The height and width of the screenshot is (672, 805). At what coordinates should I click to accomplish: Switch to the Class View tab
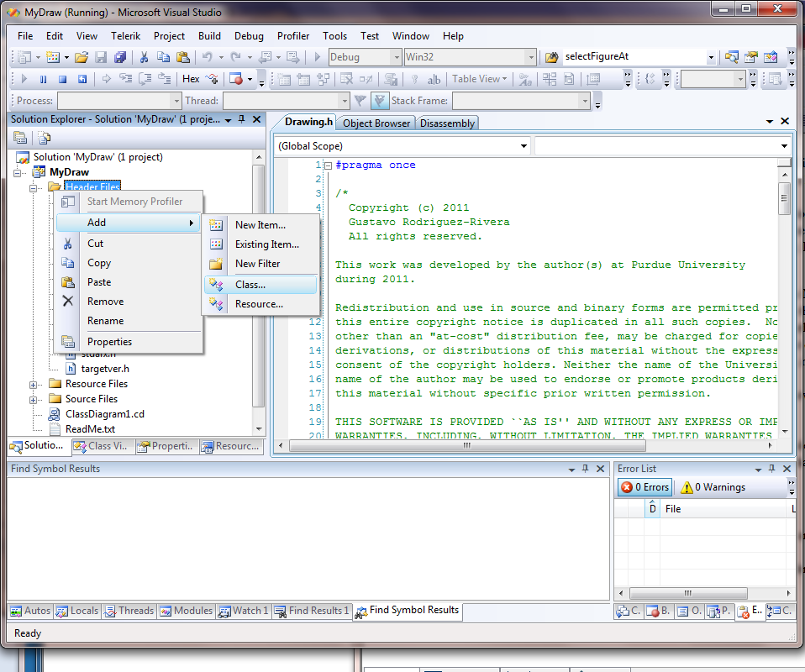[x=102, y=446]
